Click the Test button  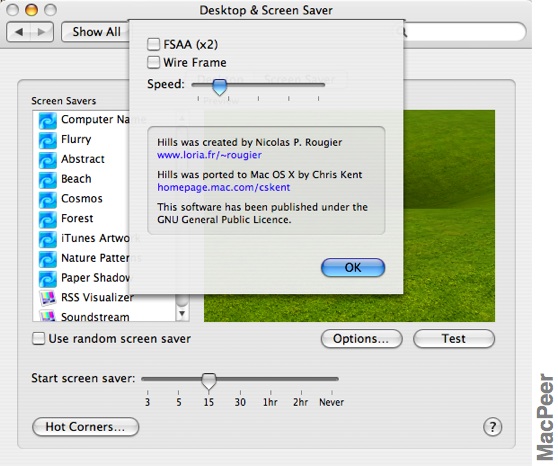coord(454,339)
